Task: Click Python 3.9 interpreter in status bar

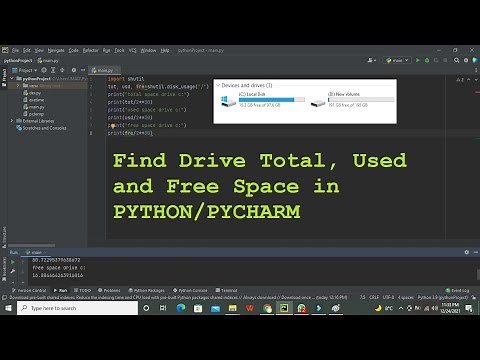Action: pos(443,297)
